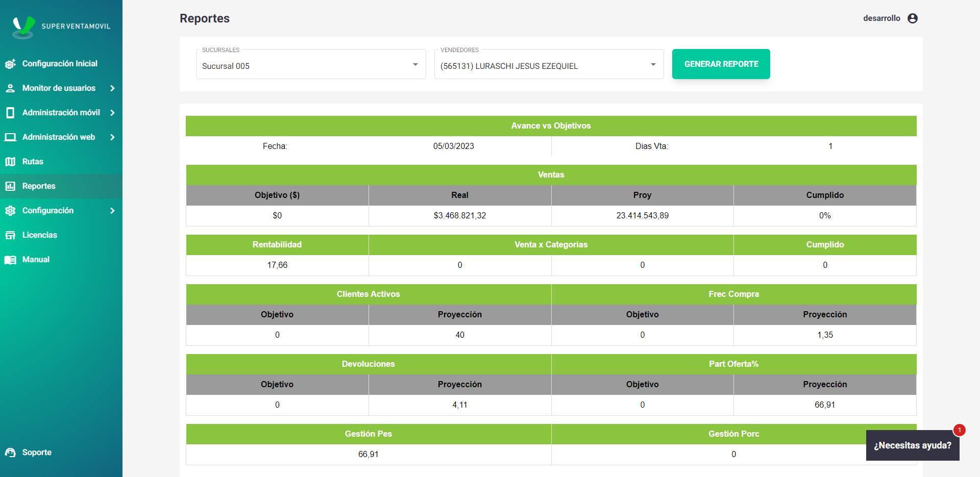Click the SuperVentaMovil logo

click(x=61, y=27)
